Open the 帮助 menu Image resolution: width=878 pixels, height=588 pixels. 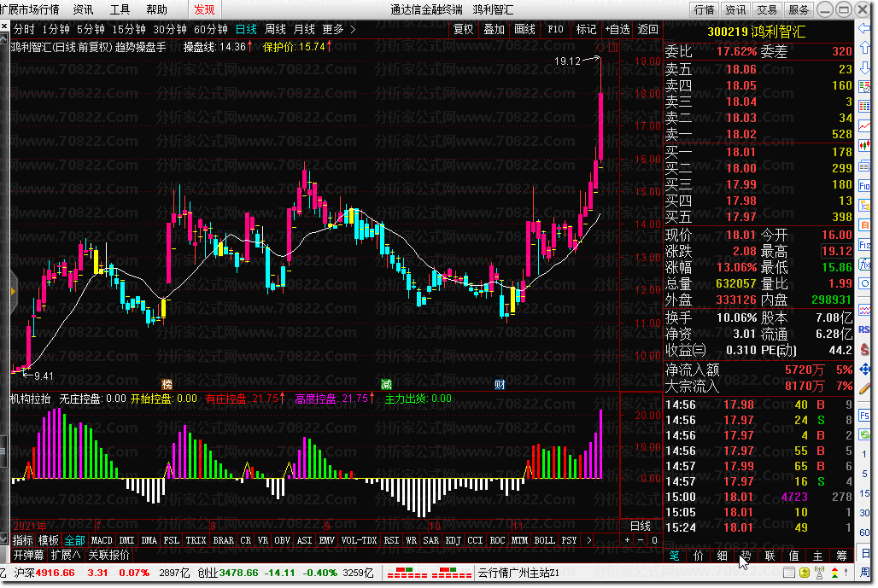click(157, 9)
